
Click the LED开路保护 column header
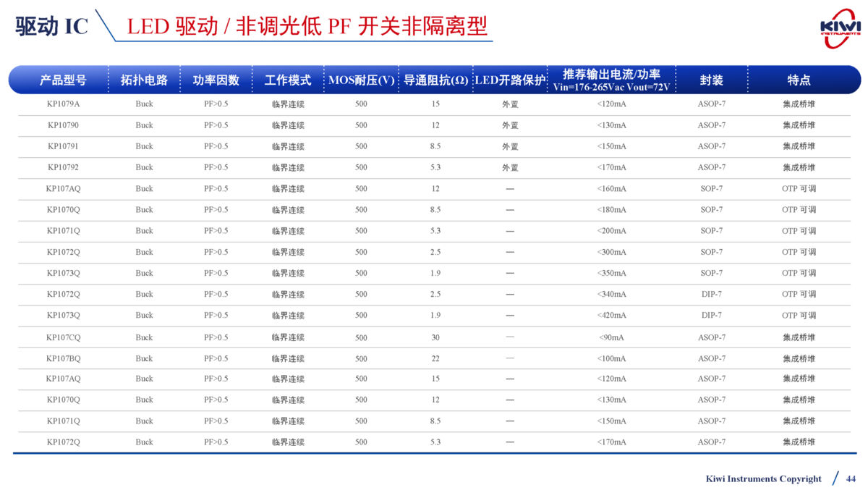click(x=510, y=80)
